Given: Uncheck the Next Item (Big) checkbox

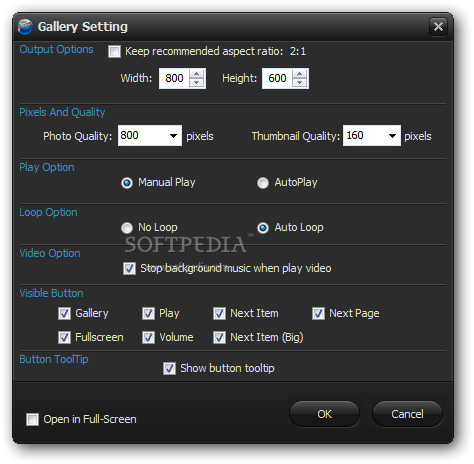Looking at the screenshot, I should [219, 337].
